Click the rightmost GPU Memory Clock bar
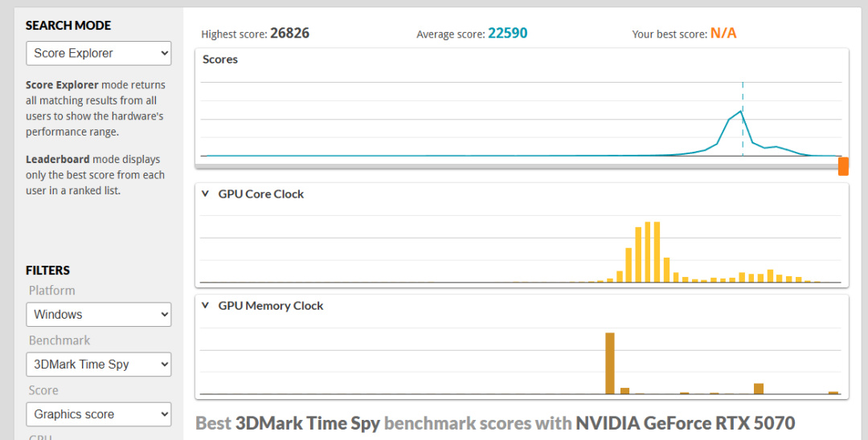Image resolution: width=868 pixels, height=440 pixels. pyautogui.click(x=833, y=393)
